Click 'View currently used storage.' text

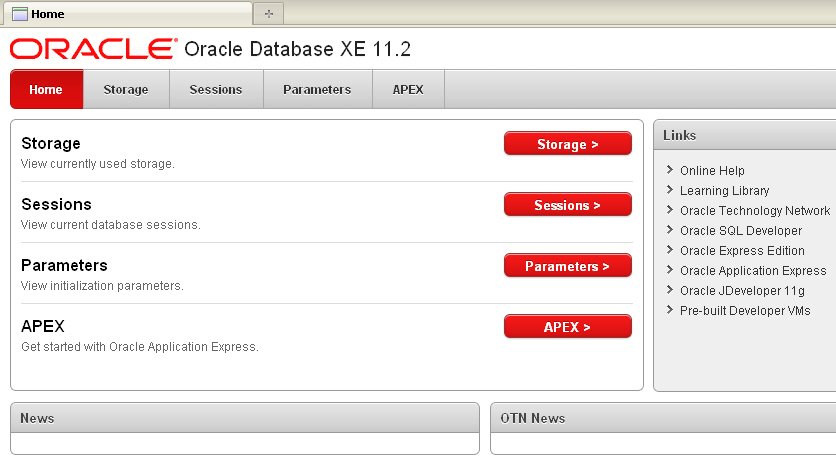98,164
